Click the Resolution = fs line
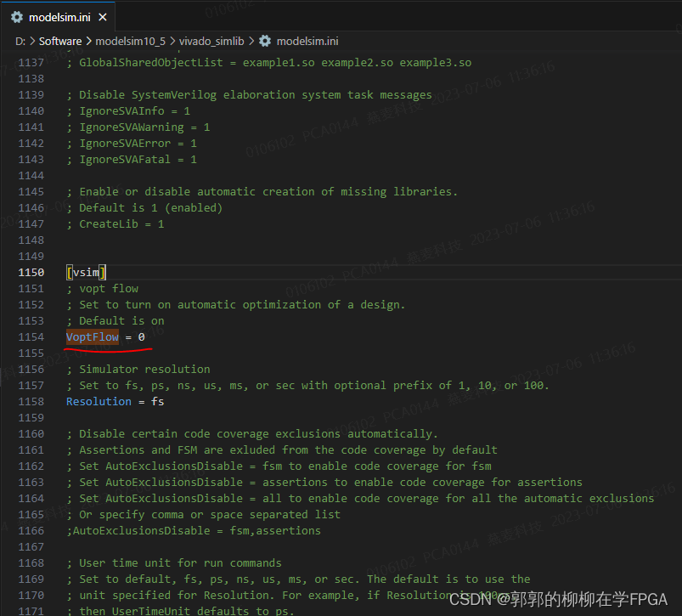The width and height of the screenshot is (682, 616). click(x=110, y=401)
